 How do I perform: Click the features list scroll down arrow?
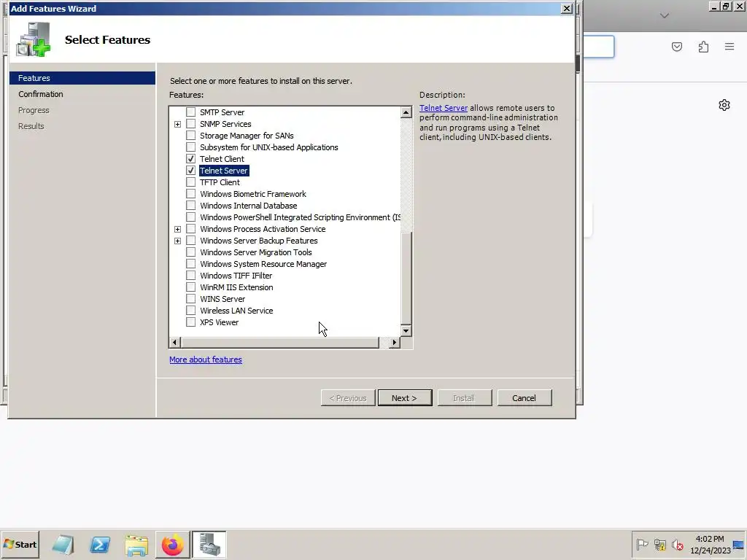(x=406, y=330)
